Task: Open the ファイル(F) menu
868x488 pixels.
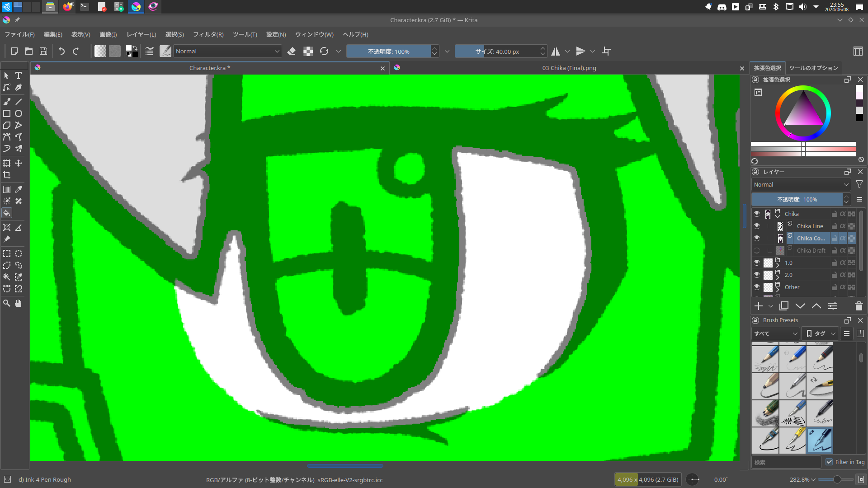Action: [19, 34]
